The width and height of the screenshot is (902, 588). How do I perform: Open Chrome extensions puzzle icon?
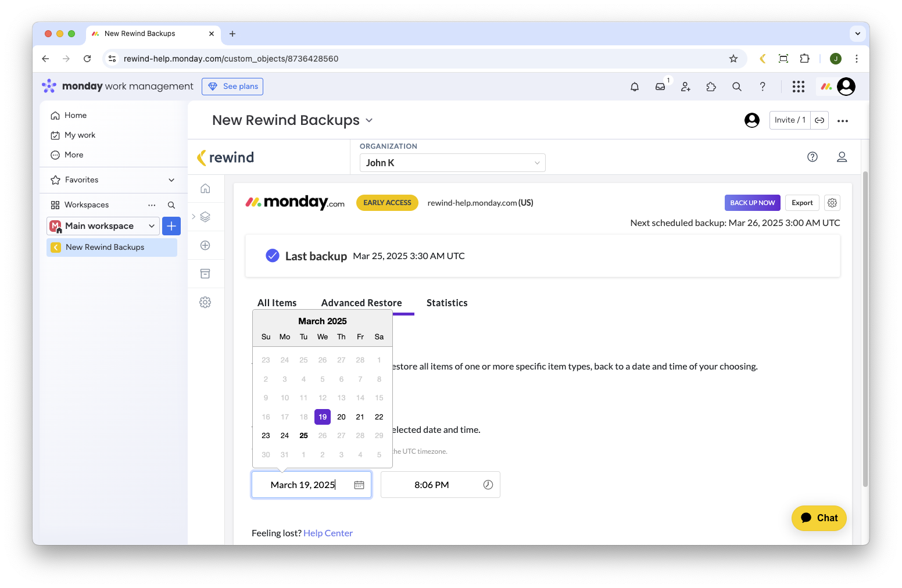[x=804, y=59]
